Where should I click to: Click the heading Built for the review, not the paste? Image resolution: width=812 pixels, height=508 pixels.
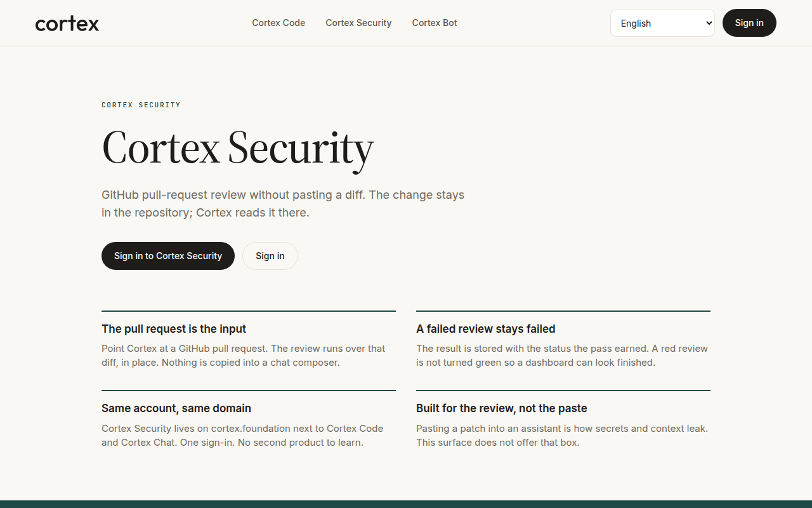pos(502,408)
